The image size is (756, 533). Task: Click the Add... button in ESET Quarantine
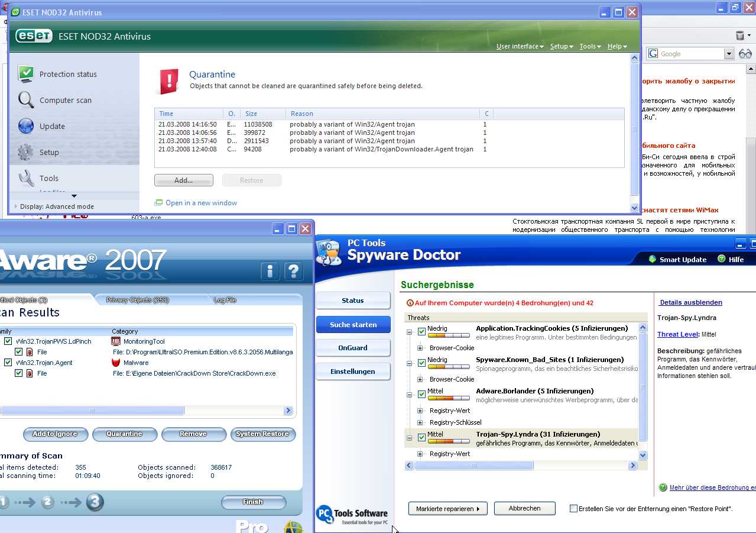(184, 180)
